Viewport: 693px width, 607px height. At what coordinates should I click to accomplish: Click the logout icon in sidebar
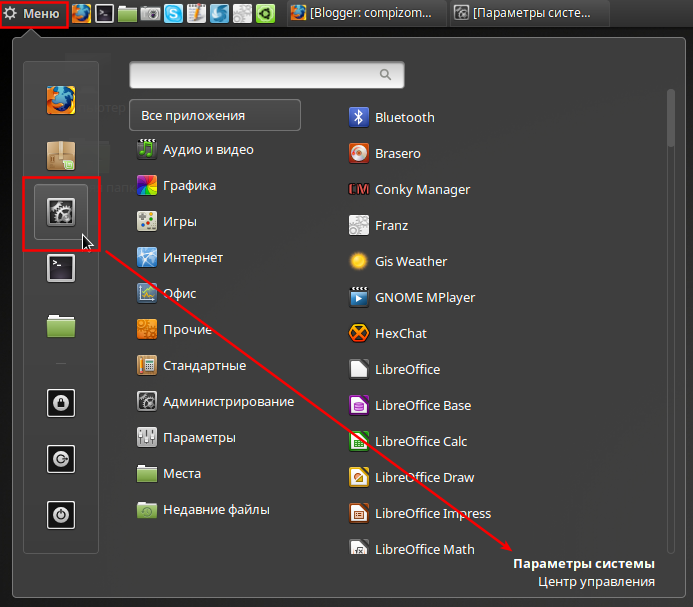pos(61,459)
